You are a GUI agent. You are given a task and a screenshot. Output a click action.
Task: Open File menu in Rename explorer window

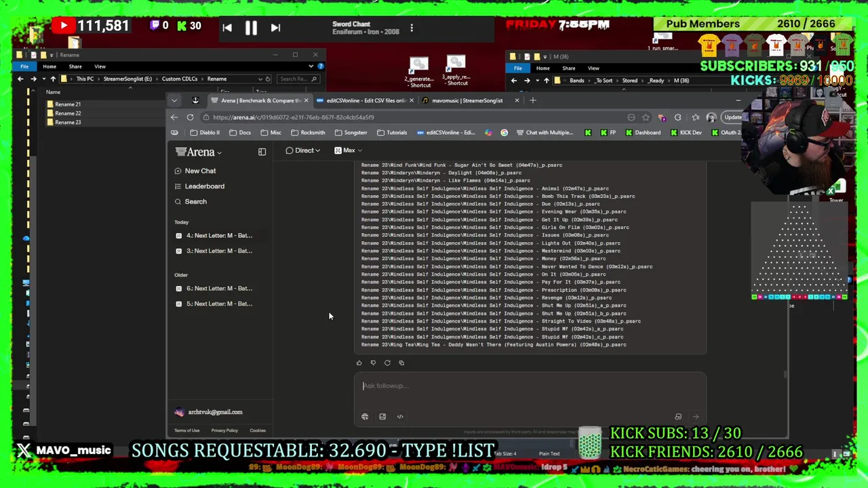(x=24, y=66)
